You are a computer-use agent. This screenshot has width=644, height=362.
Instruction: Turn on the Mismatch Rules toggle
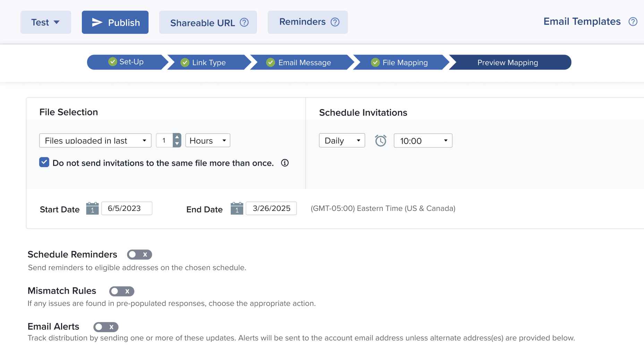click(121, 291)
